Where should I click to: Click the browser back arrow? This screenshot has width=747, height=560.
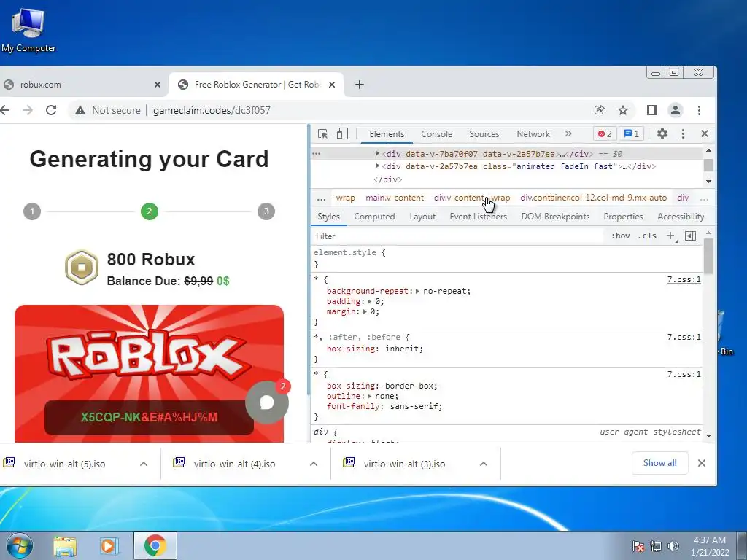coord(5,110)
